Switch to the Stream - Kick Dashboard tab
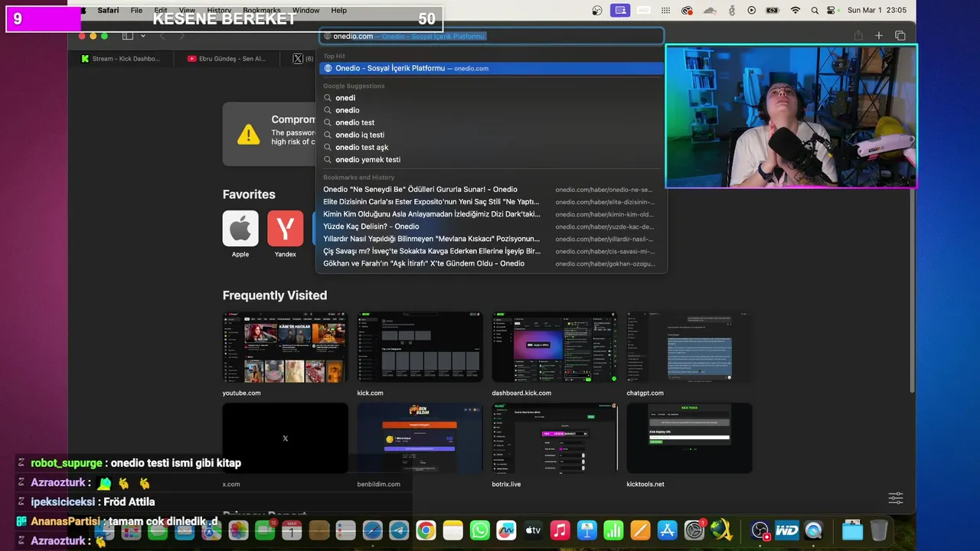Screen dimensions: 980x551 click(120, 58)
